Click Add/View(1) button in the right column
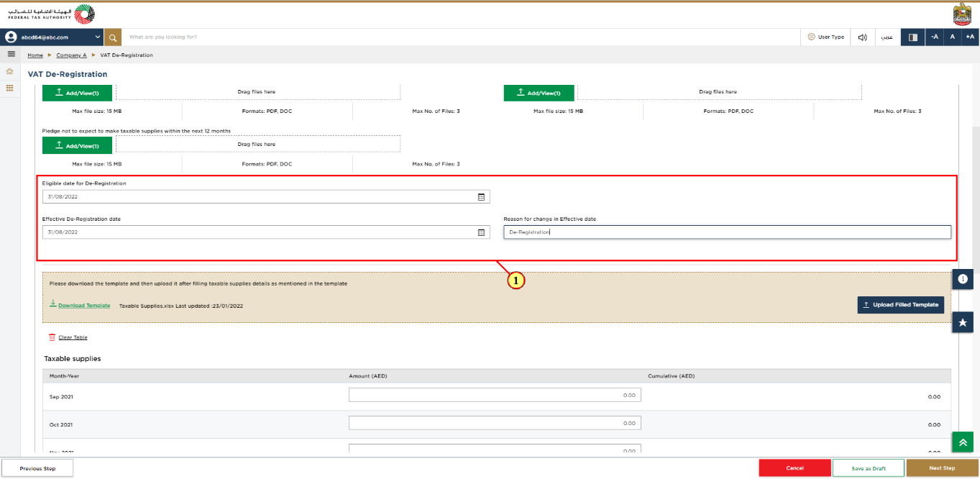Viewport: 980px width, 479px height. pos(539,93)
